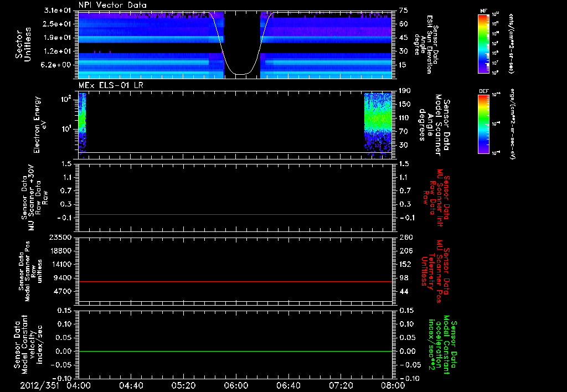Select the "ESH Sun Elevation Angle" axis title
The width and height of the screenshot is (567, 392).
click(x=426, y=44)
